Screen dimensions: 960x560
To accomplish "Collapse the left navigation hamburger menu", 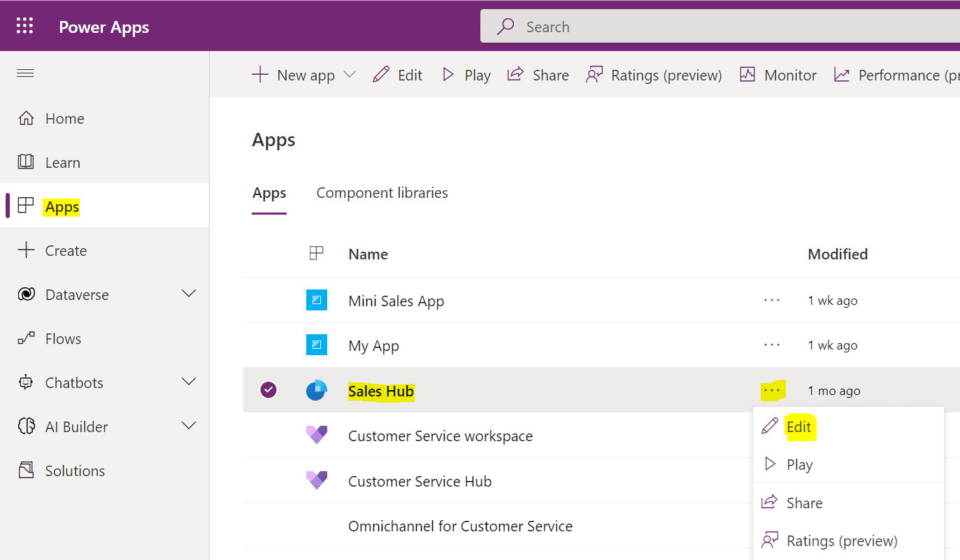I will pos(25,73).
